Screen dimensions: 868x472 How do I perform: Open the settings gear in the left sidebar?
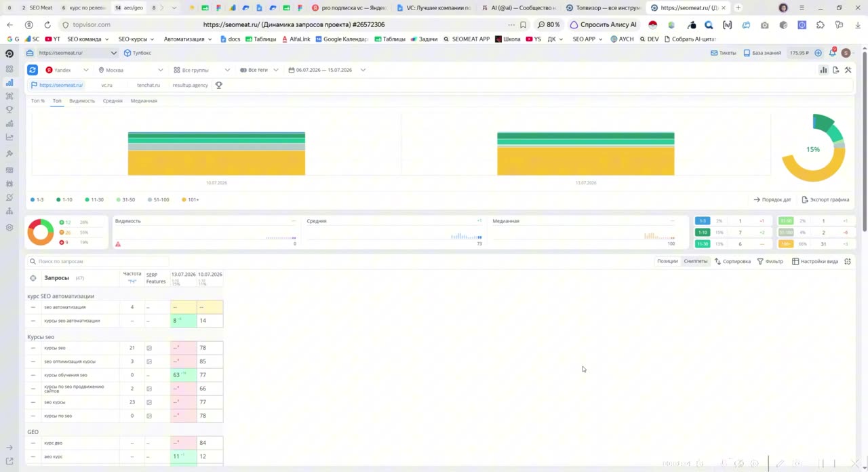(9, 228)
